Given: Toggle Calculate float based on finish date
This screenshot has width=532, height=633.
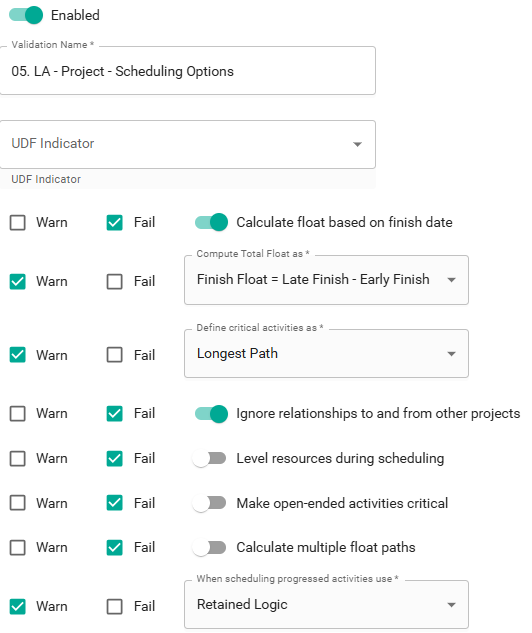Looking at the screenshot, I should pyautogui.click(x=211, y=222).
